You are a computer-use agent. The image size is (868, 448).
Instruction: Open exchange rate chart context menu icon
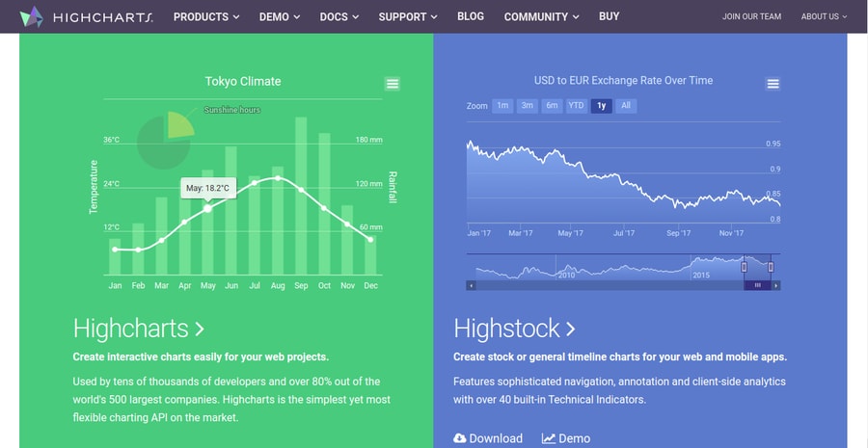(773, 84)
